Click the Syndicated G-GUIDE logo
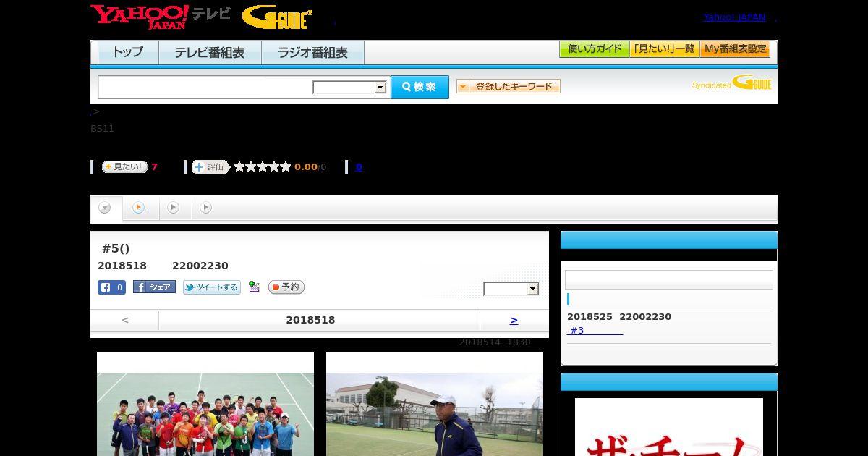This screenshot has width=868, height=456. click(732, 83)
